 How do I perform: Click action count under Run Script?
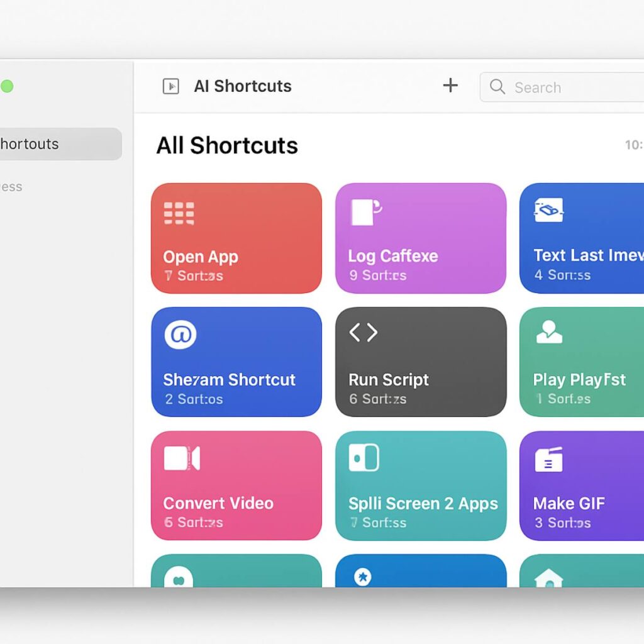tap(377, 399)
